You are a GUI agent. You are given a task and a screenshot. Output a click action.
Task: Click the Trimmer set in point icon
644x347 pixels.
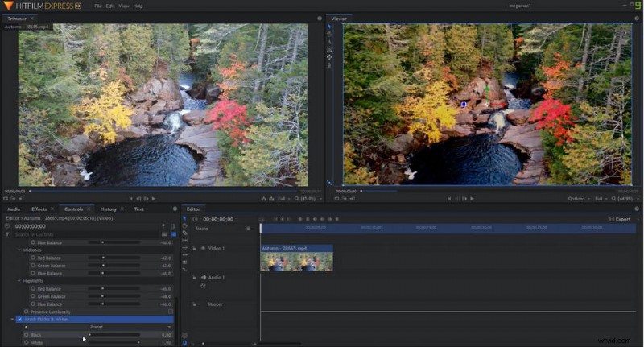pos(13,199)
